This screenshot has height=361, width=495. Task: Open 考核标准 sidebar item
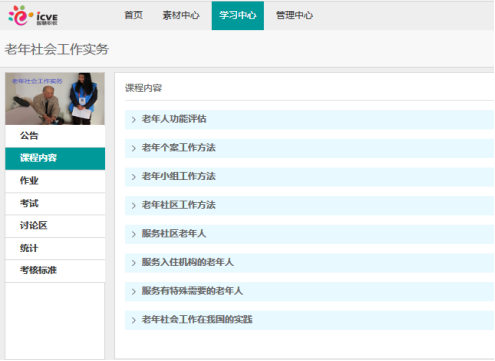click(x=55, y=270)
